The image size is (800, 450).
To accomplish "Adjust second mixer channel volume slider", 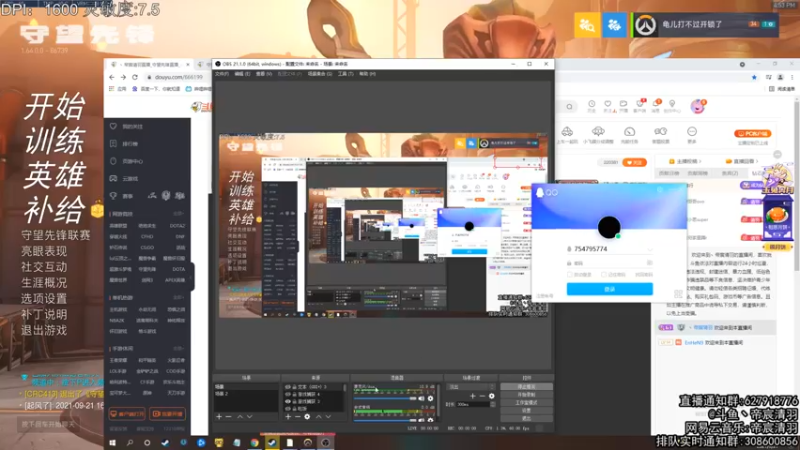I will [385, 420].
